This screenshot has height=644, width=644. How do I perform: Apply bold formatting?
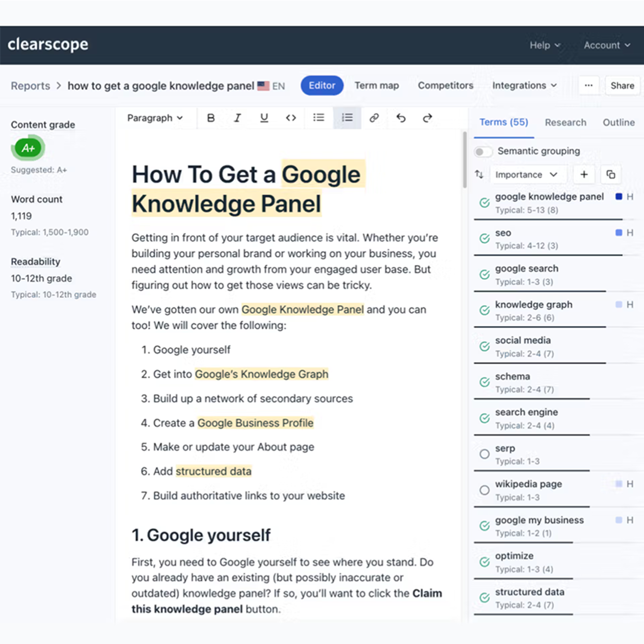[x=211, y=118]
